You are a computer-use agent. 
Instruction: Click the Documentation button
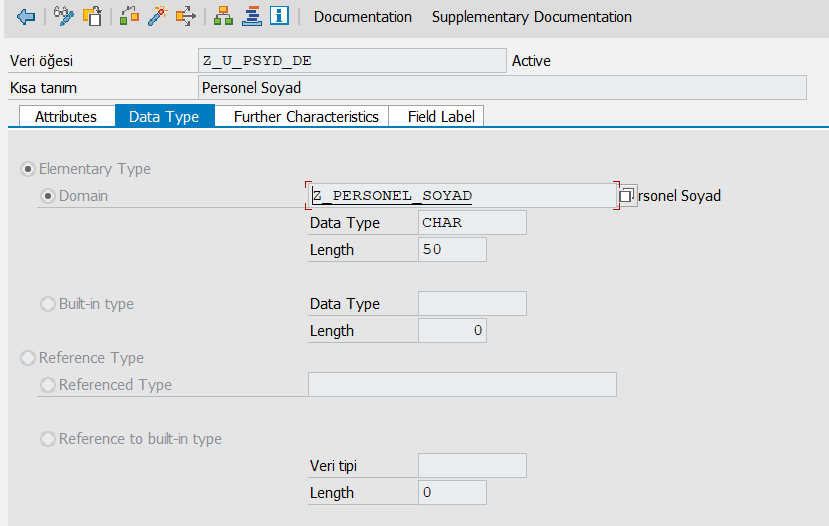click(x=362, y=17)
